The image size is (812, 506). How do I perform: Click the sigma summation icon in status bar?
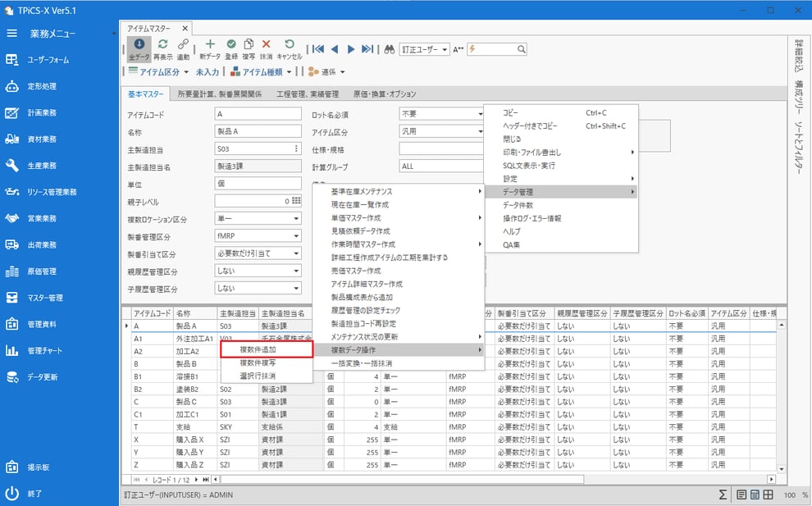[722, 495]
